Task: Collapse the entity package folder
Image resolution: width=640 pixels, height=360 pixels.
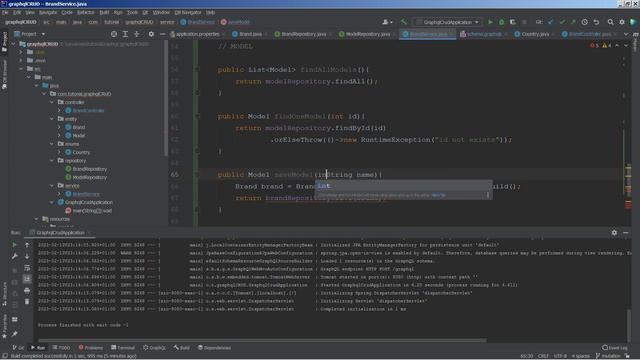Action: [52, 119]
